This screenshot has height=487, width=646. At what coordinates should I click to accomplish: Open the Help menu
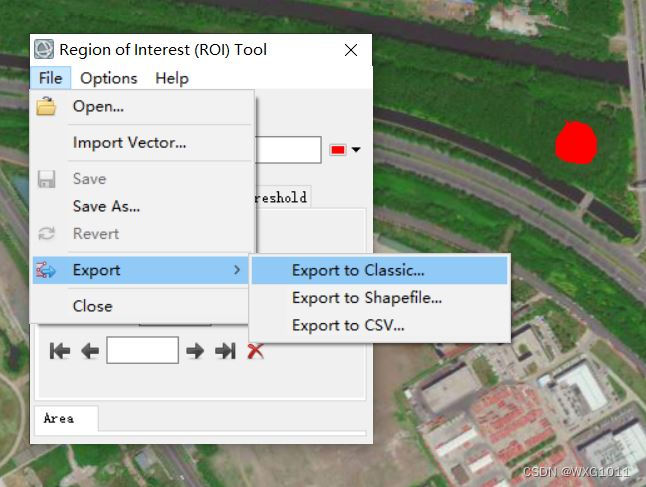(172, 78)
